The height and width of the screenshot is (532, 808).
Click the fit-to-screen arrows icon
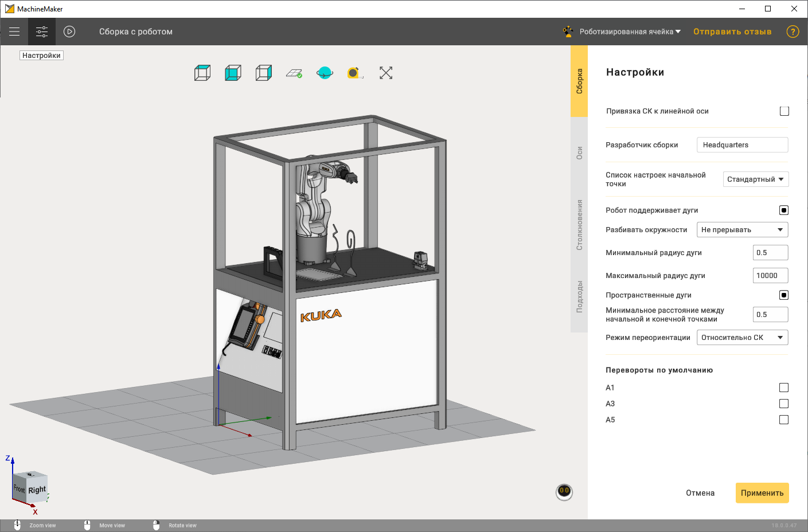[386, 73]
